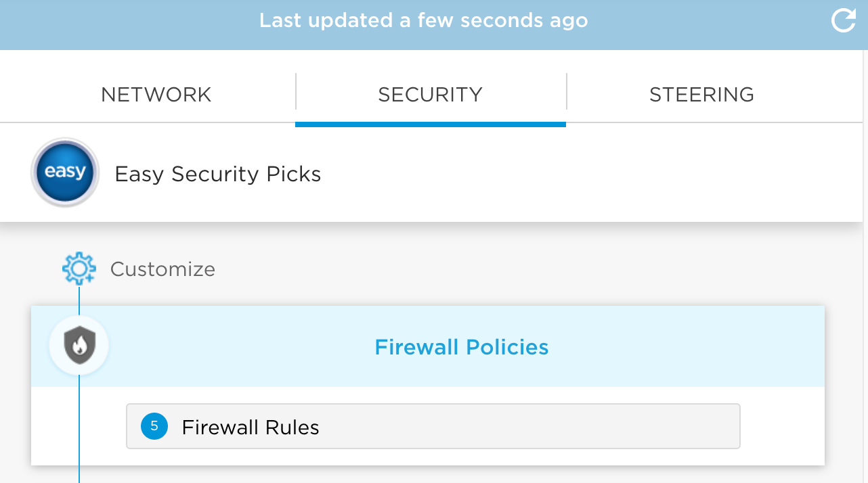Image resolution: width=868 pixels, height=483 pixels.
Task: Click the gear icon next to Customize
Action: [79, 268]
